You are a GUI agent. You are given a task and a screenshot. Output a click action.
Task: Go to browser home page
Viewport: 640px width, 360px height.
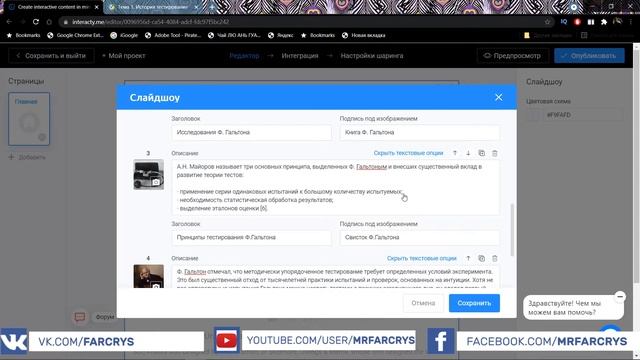tap(49, 22)
